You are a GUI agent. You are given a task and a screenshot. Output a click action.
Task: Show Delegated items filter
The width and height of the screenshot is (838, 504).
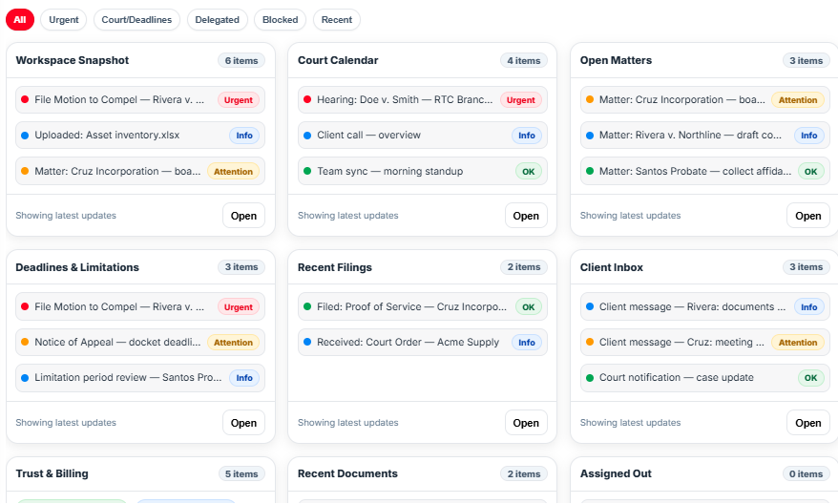pyautogui.click(x=217, y=19)
